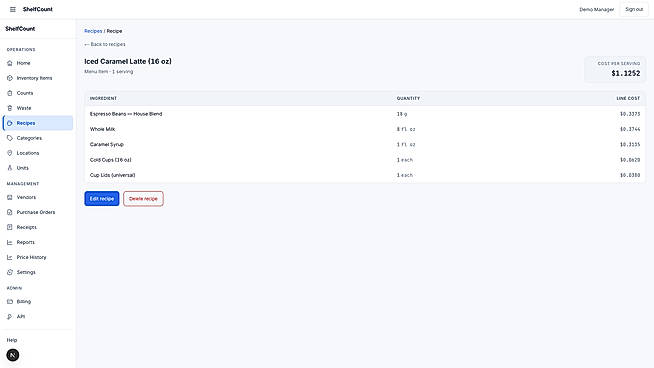Open Price History page
The height and width of the screenshot is (368, 654).
[38, 257]
